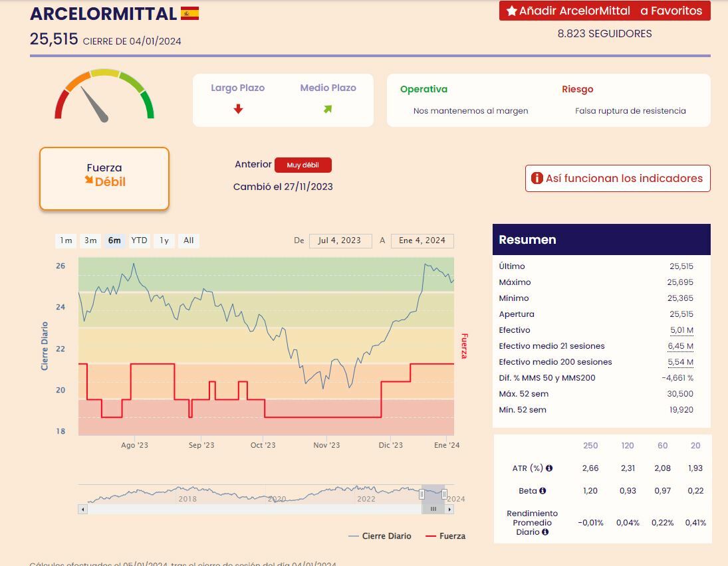Click the ATR 20 value 1,93
728x566 pixels.
[695, 468]
